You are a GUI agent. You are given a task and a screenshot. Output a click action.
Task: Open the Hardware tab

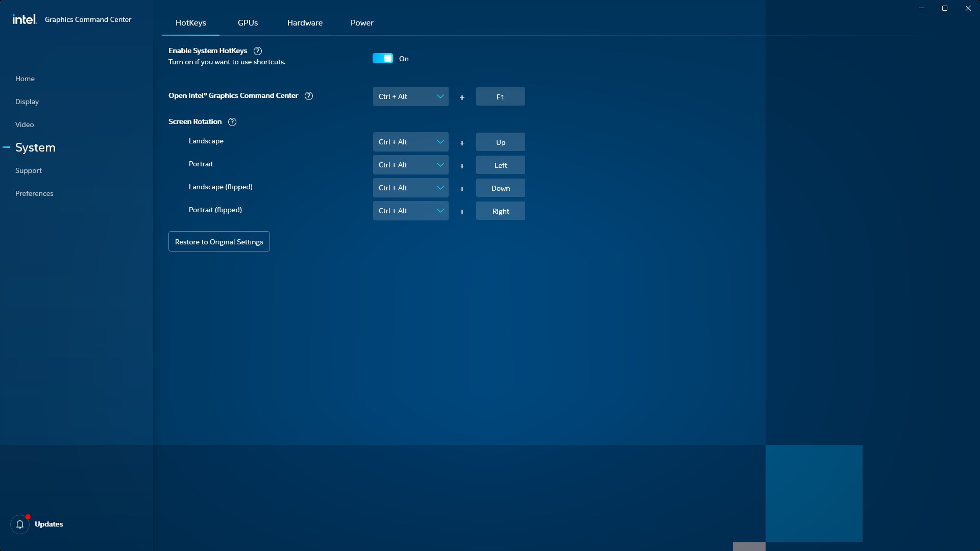point(305,23)
